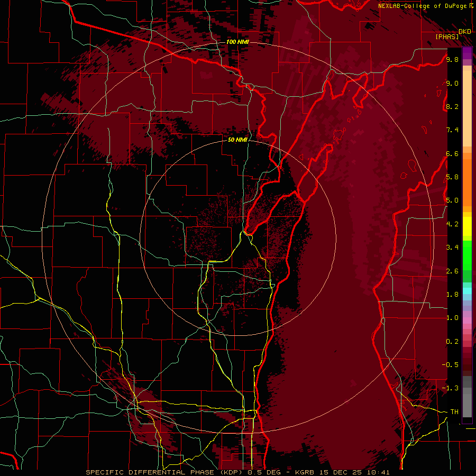Pick the 2.6 scale value
The height and width of the screenshot is (476, 476).
point(452,271)
